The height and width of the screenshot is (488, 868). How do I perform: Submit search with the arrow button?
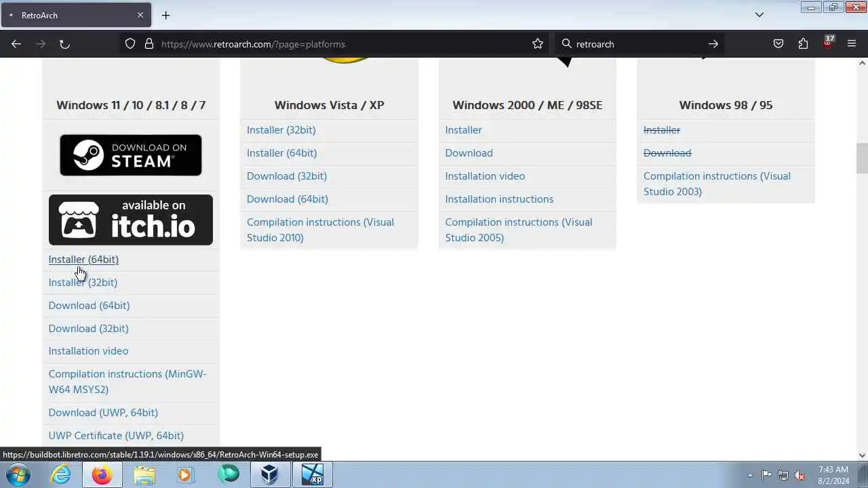tap(713, 44)
